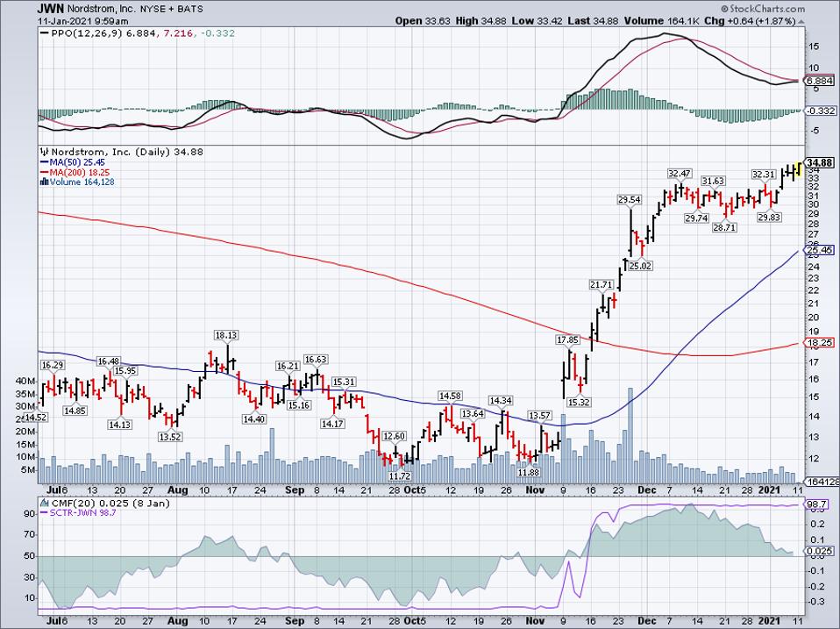Click the yellow highlighted latest price bar
The image size is (840, 629).
(799, 168)
